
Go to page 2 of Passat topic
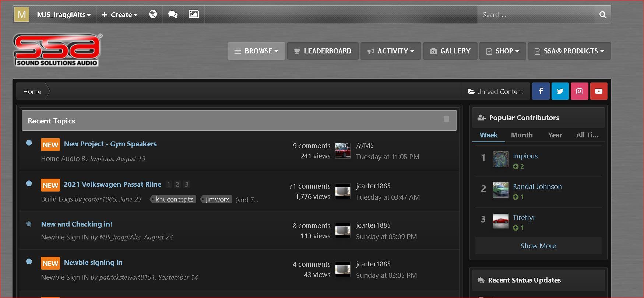tap(177, 184)
